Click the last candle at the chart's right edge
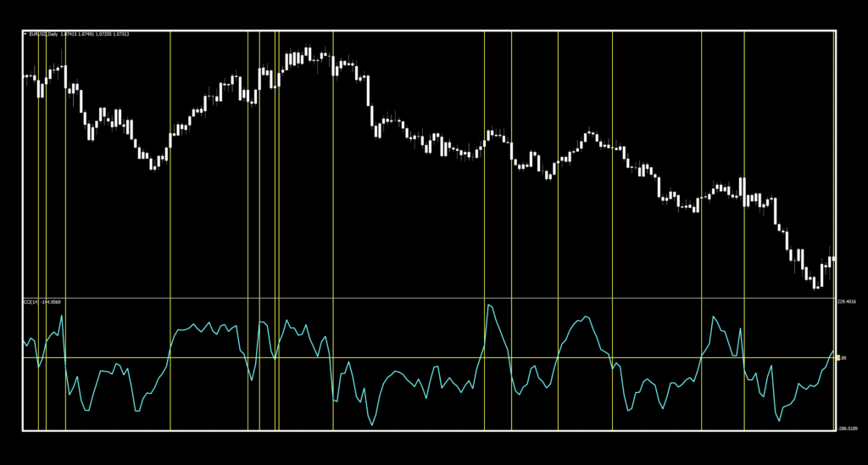This screenshot has width=868, height=465. 833,259
